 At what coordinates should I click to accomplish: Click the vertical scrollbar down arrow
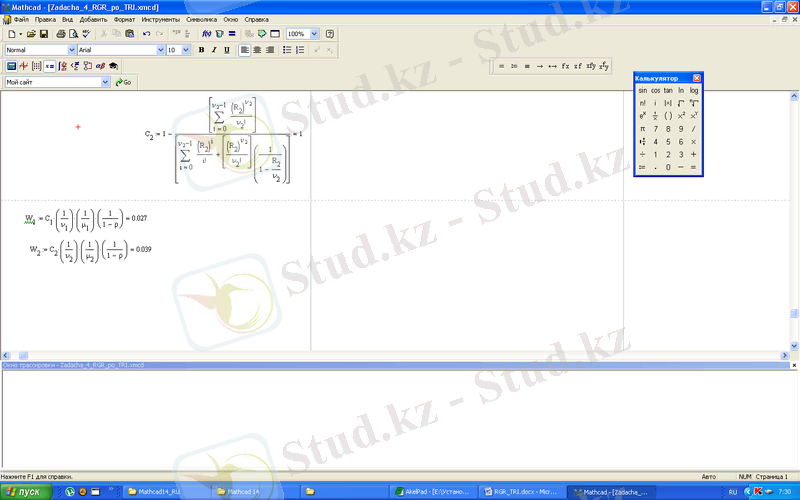794,345
